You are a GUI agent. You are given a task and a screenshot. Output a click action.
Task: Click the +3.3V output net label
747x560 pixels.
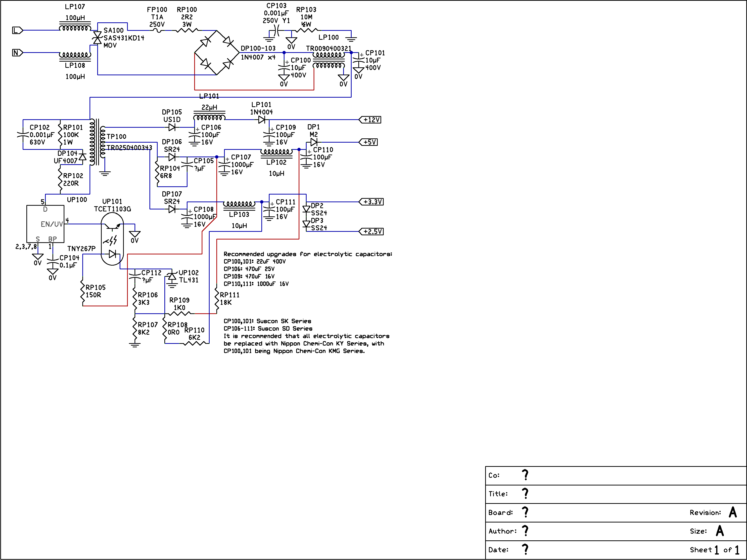tap(371, 202)
